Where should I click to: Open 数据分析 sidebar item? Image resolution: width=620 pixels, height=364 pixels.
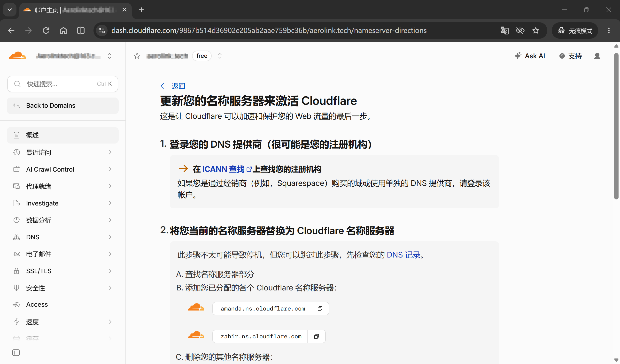63,220
